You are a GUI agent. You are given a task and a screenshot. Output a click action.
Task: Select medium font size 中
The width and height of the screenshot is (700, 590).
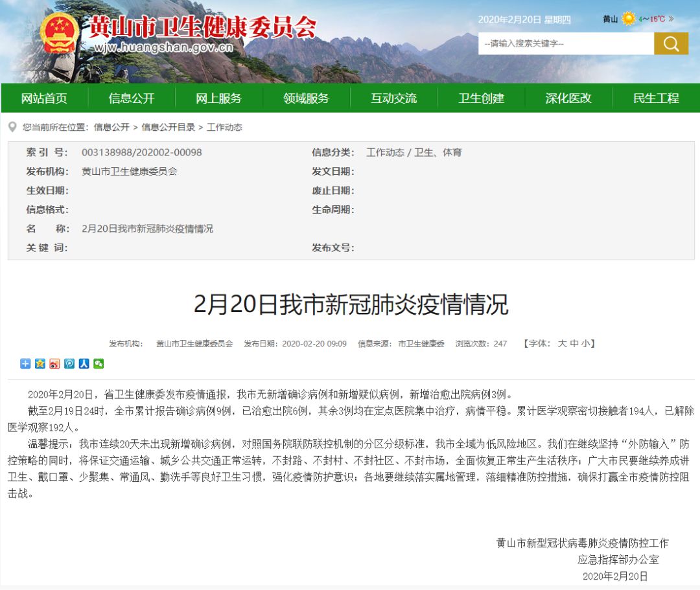tap(574, 344)
